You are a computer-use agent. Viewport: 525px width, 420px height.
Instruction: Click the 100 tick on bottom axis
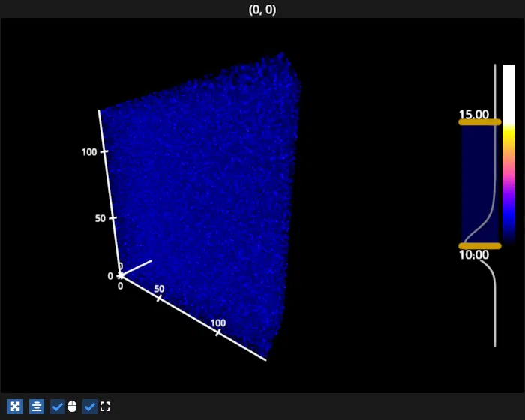click(218, 331)
